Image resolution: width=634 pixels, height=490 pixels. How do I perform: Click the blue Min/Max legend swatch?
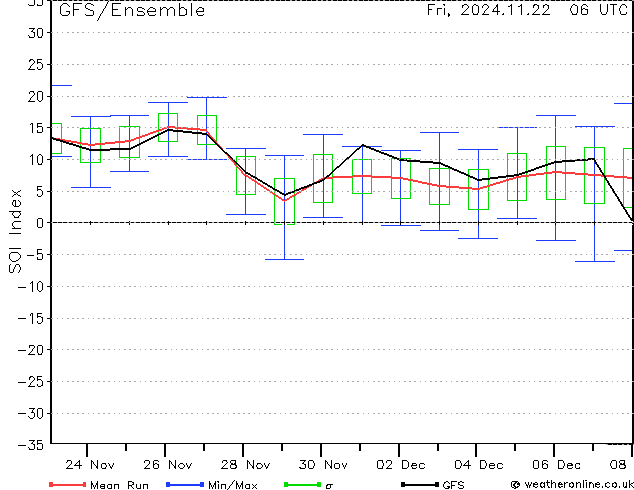185,484
